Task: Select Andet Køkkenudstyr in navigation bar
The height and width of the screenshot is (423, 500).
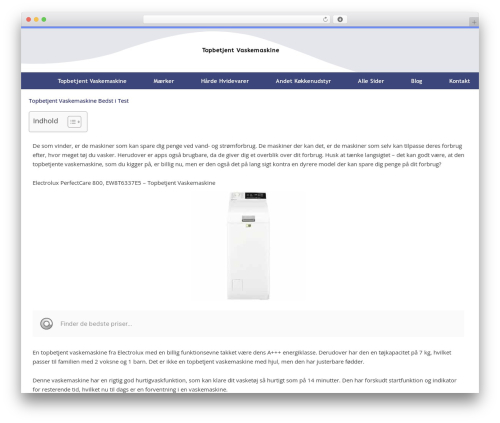Action: 303,81
